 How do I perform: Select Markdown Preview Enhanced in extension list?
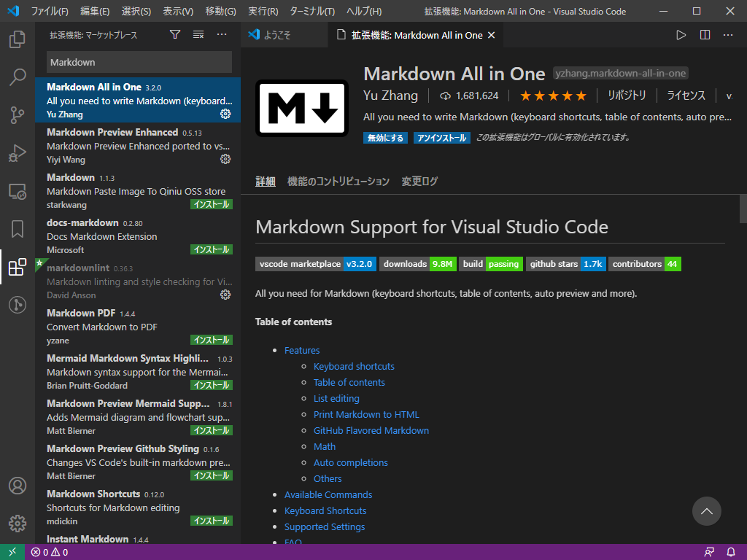[138, 145]
